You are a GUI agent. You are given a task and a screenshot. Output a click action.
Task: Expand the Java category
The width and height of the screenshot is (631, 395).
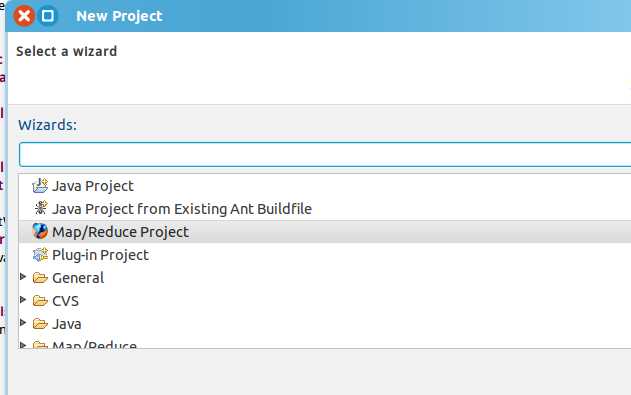pyautogui.click(x=23, y=323)
